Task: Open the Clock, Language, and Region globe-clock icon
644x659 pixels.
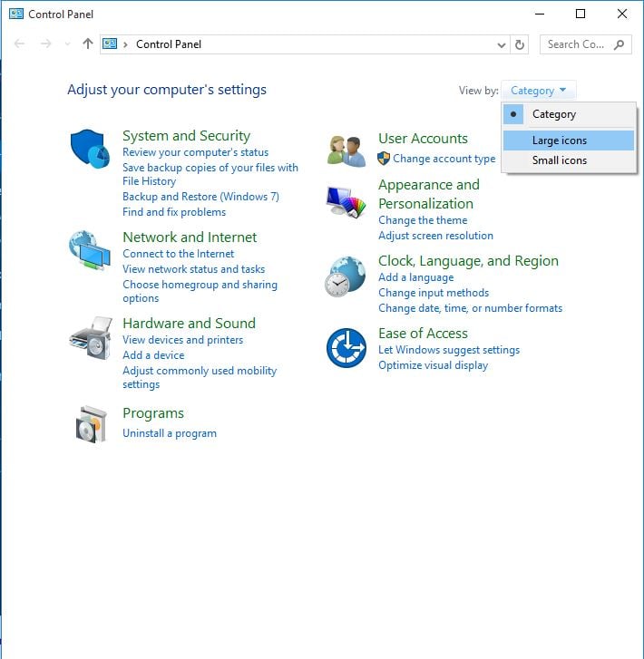Action: 346,276
